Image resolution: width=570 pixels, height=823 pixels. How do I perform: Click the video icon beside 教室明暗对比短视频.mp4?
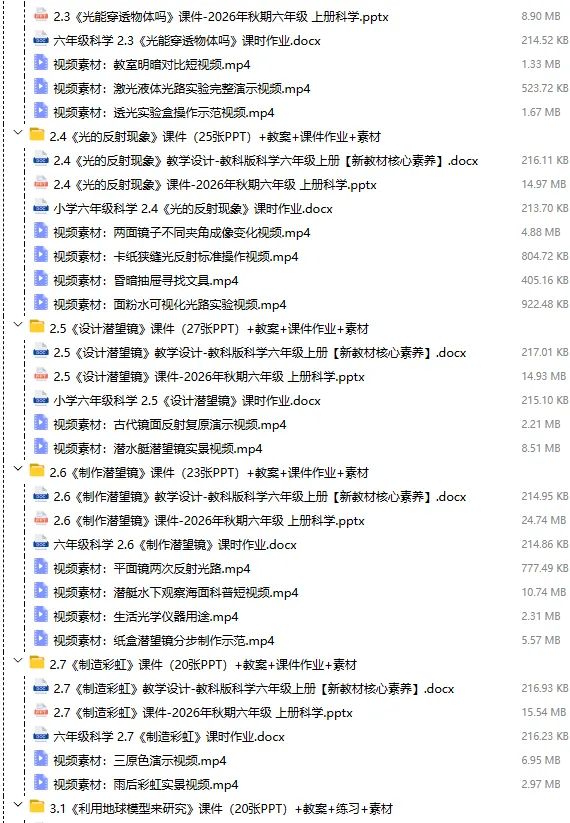click(40, 64)
